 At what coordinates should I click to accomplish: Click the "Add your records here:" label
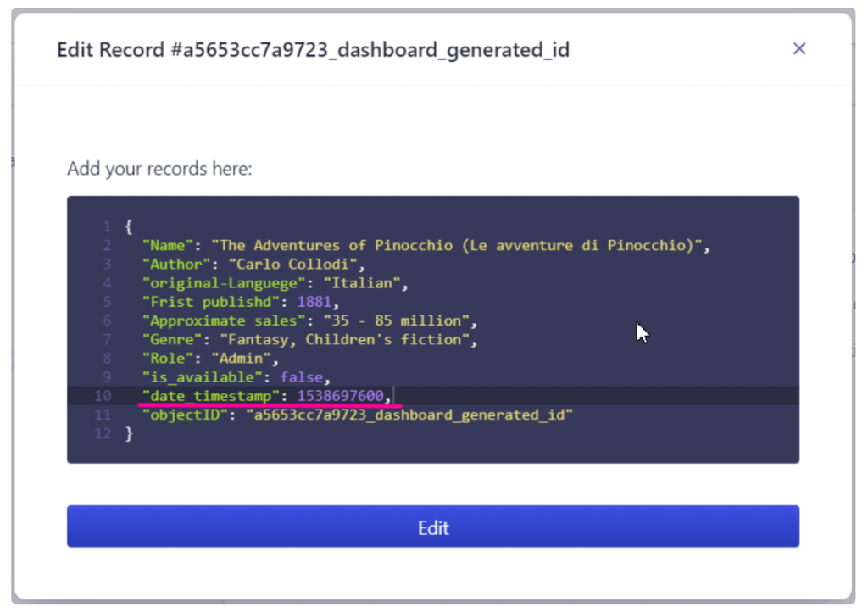click(159, 169)
